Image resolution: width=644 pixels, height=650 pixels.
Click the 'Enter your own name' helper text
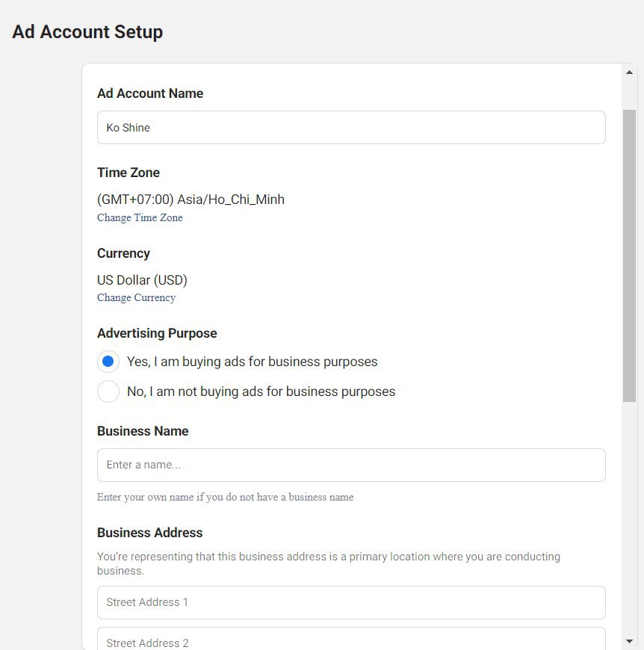[226, 497]
